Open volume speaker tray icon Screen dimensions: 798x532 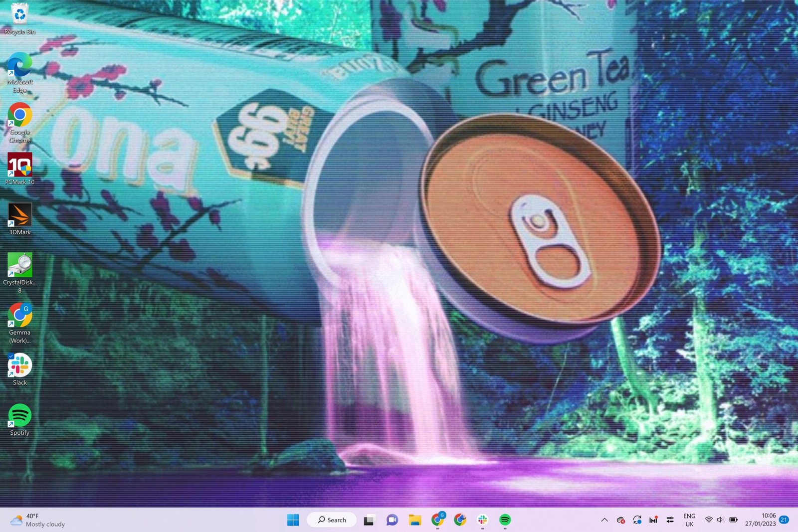click(x=720, y=520)
